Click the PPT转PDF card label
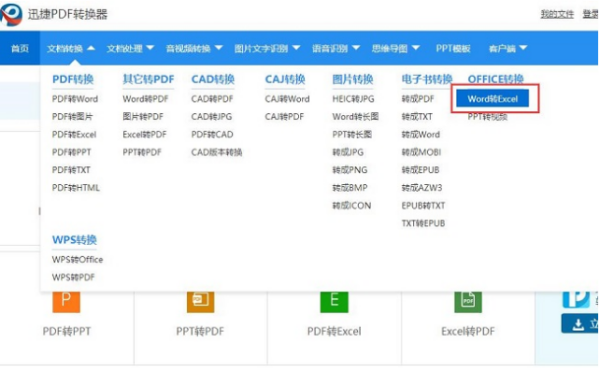 [200, 331]
